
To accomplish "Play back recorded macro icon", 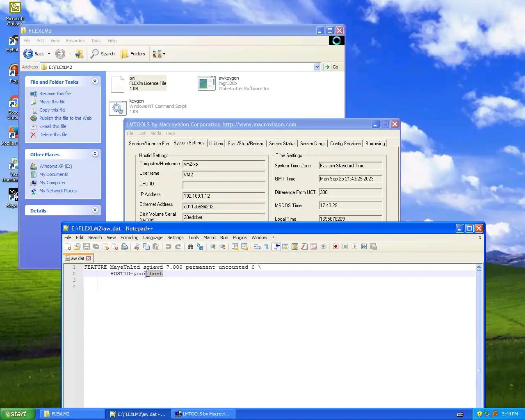I will point(354,247).
